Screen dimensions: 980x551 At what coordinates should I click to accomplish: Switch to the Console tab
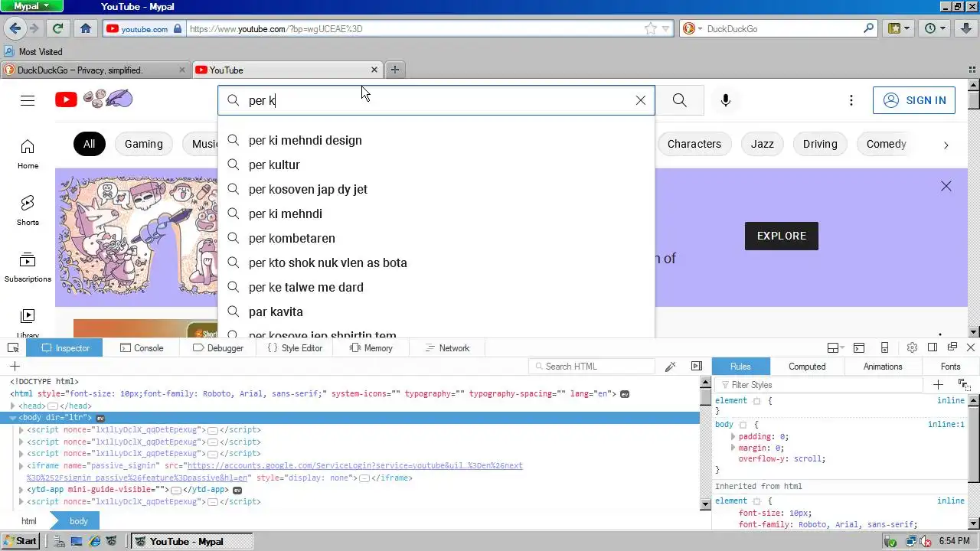pos(142,348)
